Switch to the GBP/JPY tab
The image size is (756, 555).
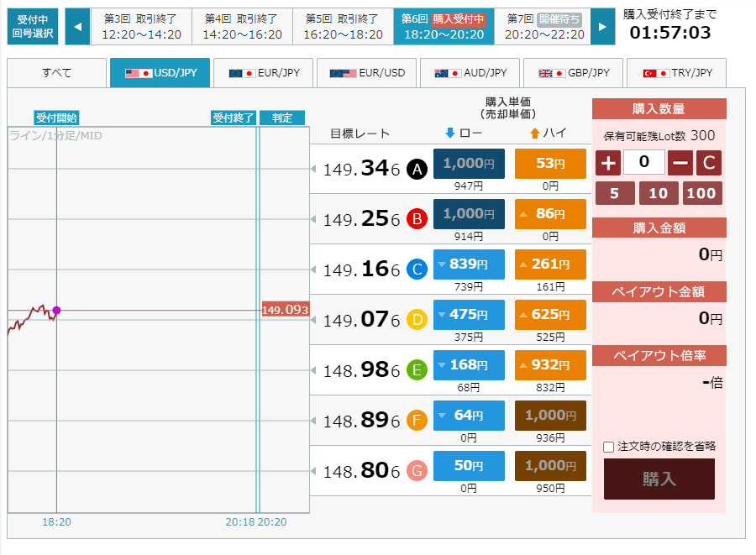[x=573, y=73]
